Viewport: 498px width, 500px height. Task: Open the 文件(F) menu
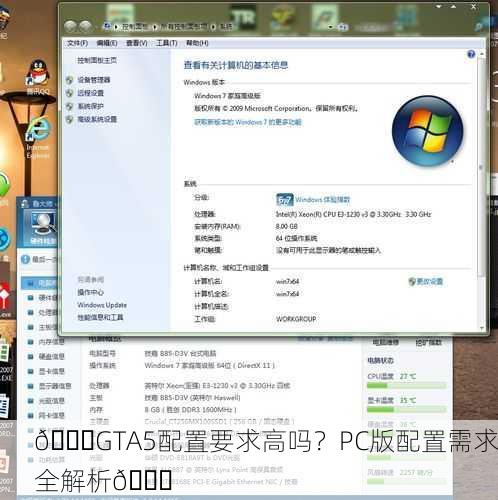pos(77,43)
